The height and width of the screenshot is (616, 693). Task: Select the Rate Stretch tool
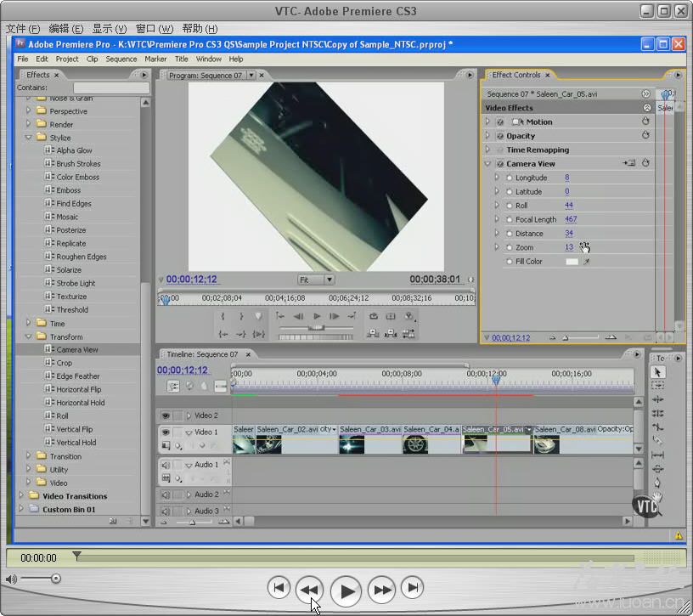[x=657, y=427]
